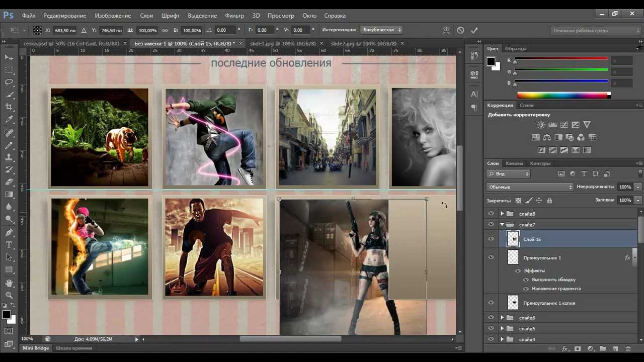Cancel transform with the circle-slash icon
Image resolution: width=644 pixels, height=362 pixels.
pyautogui.click(x=460, y=30)
